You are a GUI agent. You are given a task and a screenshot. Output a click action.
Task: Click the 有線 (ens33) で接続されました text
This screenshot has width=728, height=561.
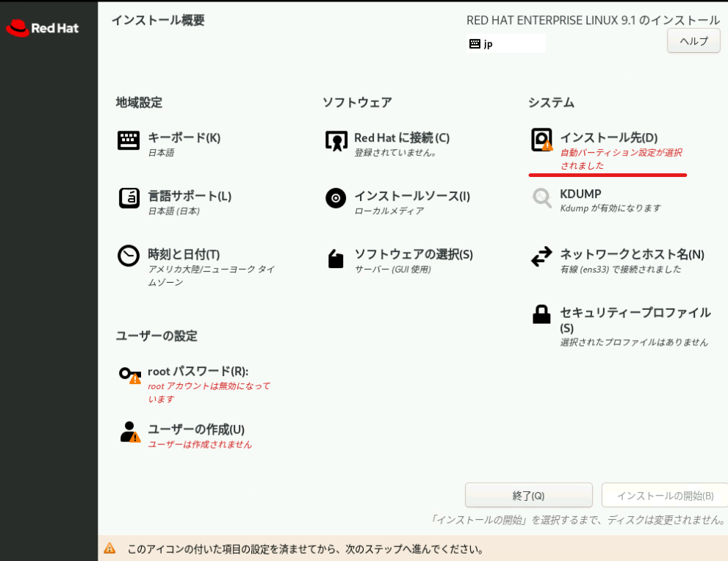click(620, 269)
